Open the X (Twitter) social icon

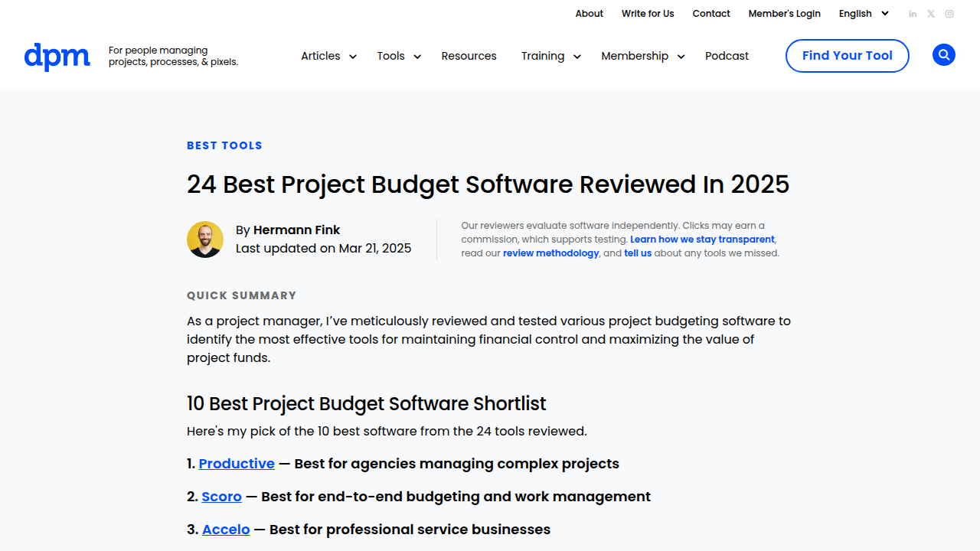pyautogui.click(x=931, y=14)
